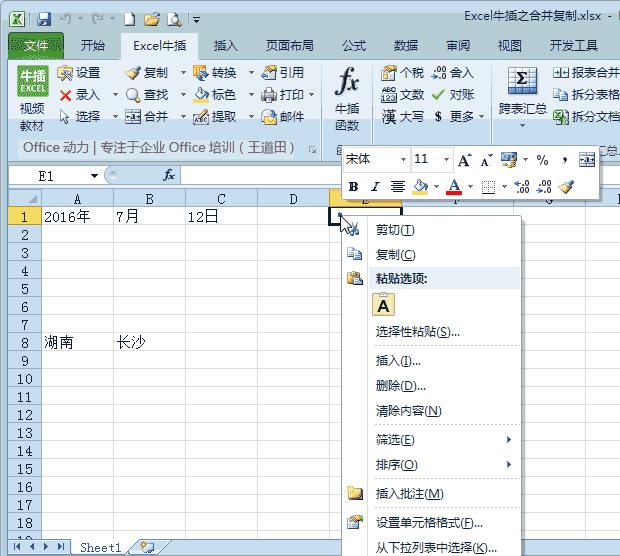Expand the 筛选 submenu arrow
This screenshot has width=620, height=556.
[x=509, y=439]
